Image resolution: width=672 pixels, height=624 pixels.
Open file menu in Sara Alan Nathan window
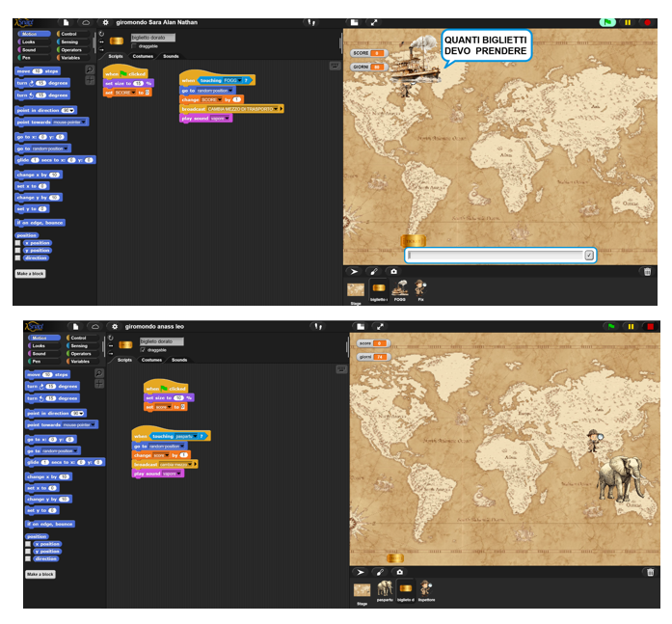(x=66, y=22)
